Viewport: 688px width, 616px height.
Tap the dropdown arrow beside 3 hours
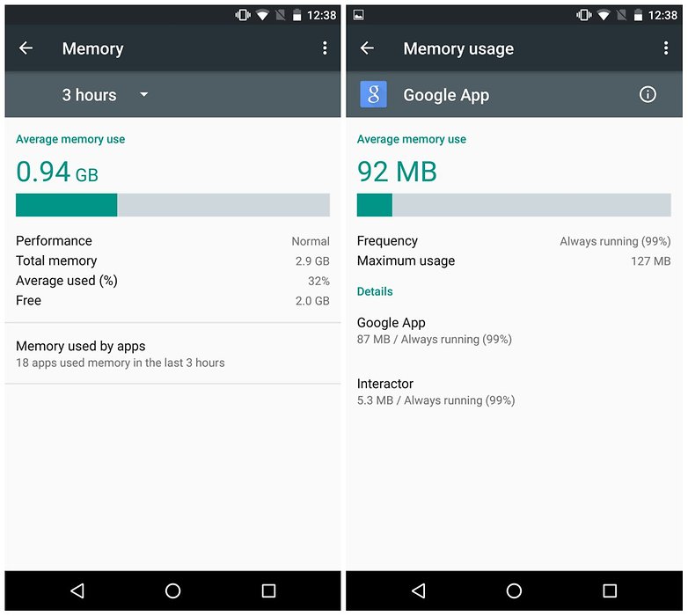click(144, 94)
